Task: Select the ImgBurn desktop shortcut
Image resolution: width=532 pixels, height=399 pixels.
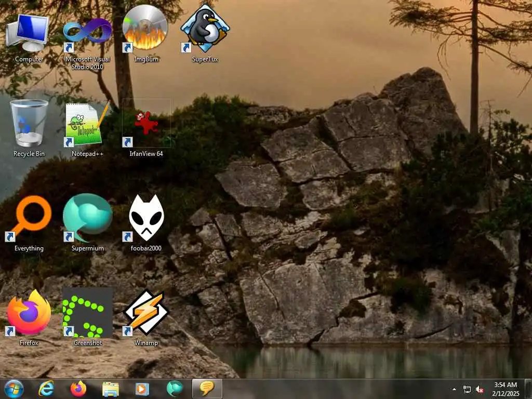Action: 146,34
